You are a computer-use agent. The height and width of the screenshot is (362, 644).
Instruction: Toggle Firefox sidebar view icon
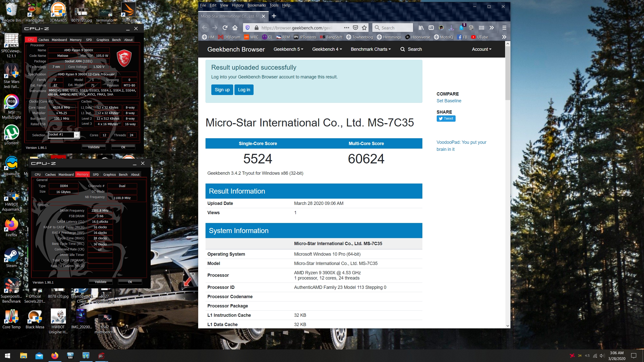431,28
